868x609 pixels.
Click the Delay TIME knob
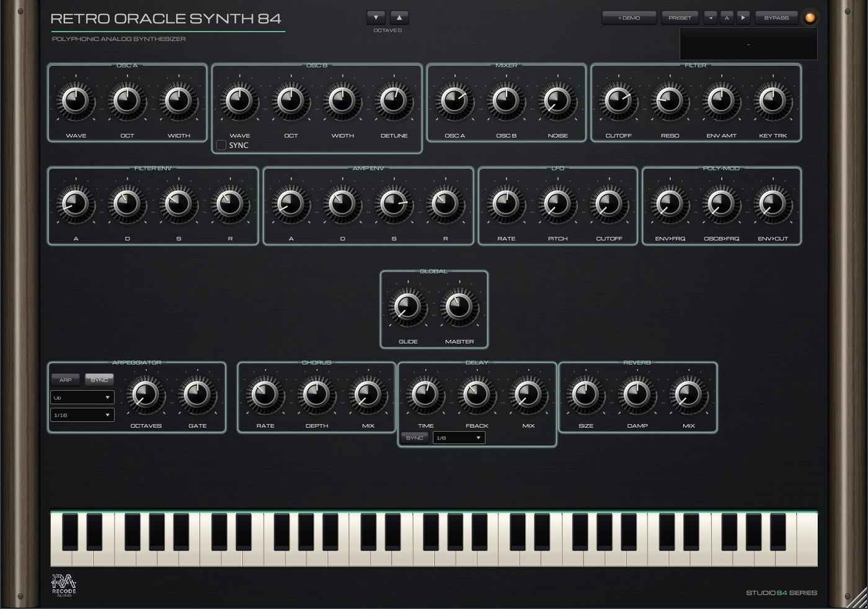pos(426,394)
